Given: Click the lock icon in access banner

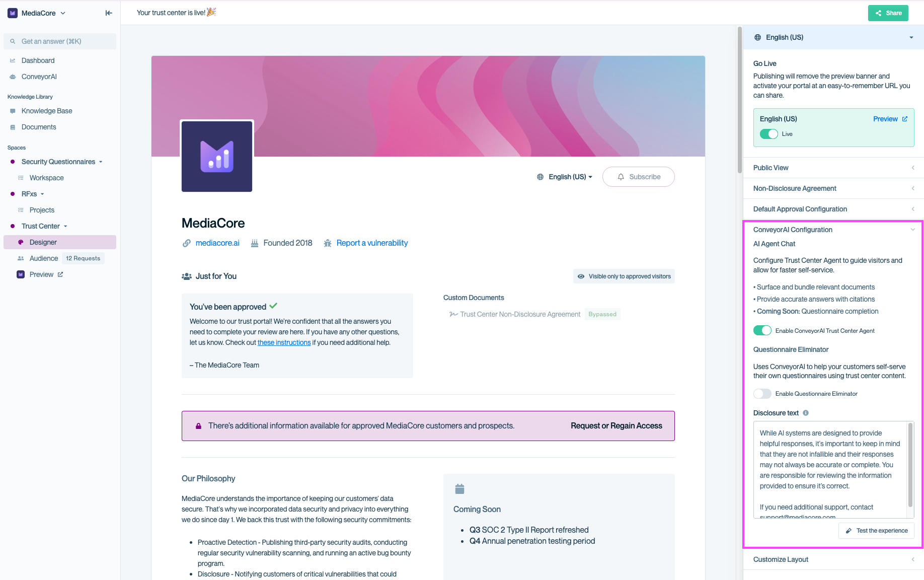Looking at the screenshot, I should pos(198,426).
